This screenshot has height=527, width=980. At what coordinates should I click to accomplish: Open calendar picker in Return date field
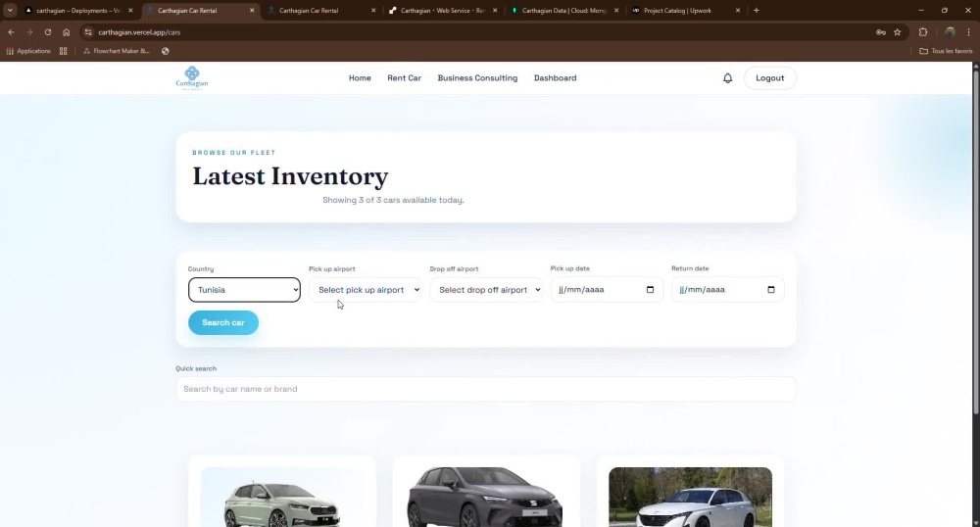tap(770, 290)
